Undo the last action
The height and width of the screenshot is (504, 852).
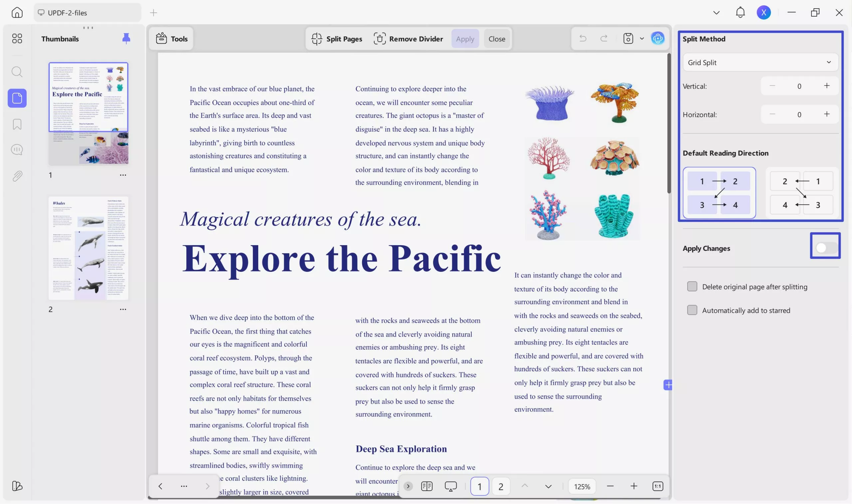[x=583, y=38]
